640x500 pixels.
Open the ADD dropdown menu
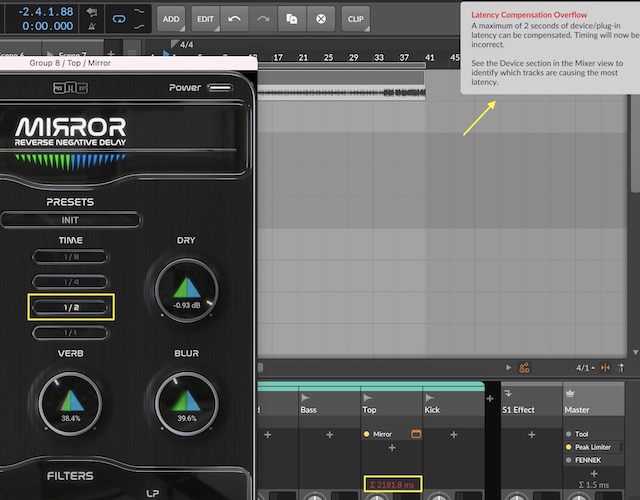click(x=171, y=18)
